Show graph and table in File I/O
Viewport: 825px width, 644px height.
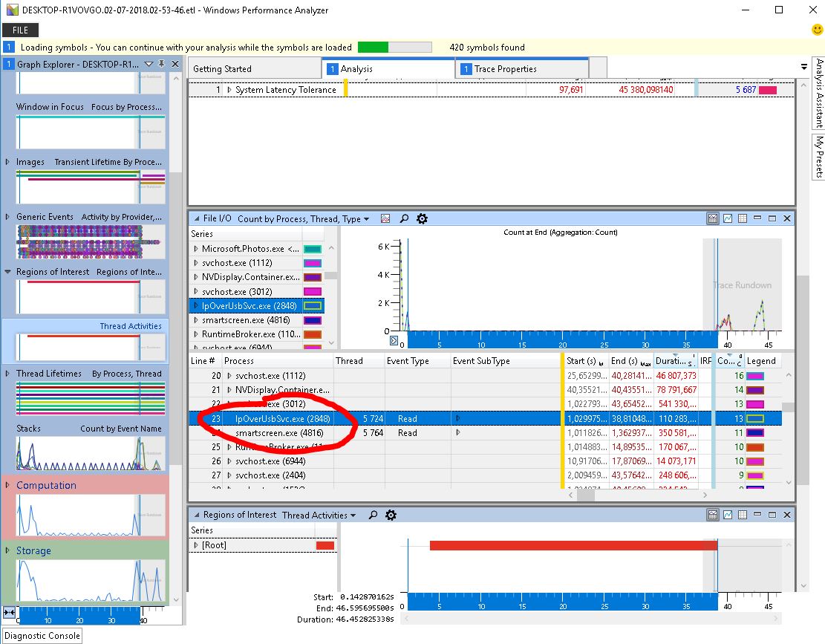pos(713,218)
